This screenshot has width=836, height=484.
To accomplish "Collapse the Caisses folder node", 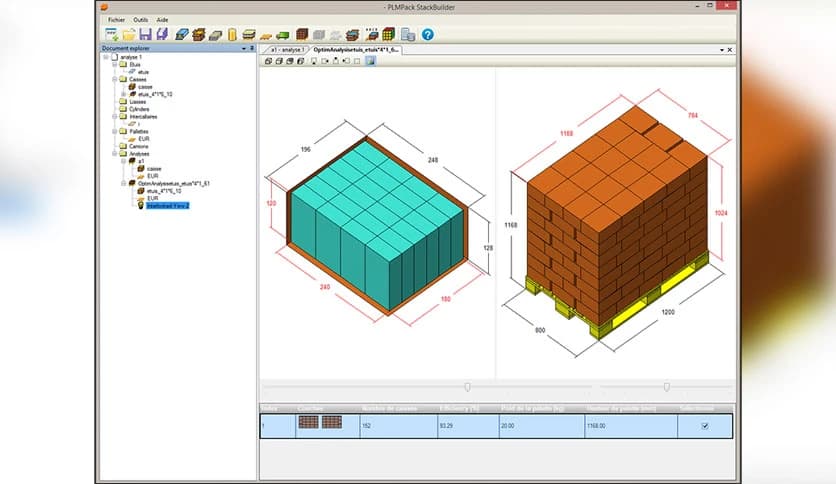I will pos(113,79).
